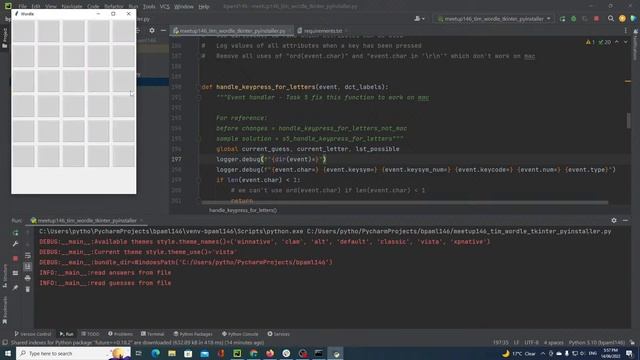Click the editor vertical scrollbar
This screenshot has height=360, width=640.
click(628, 121)
